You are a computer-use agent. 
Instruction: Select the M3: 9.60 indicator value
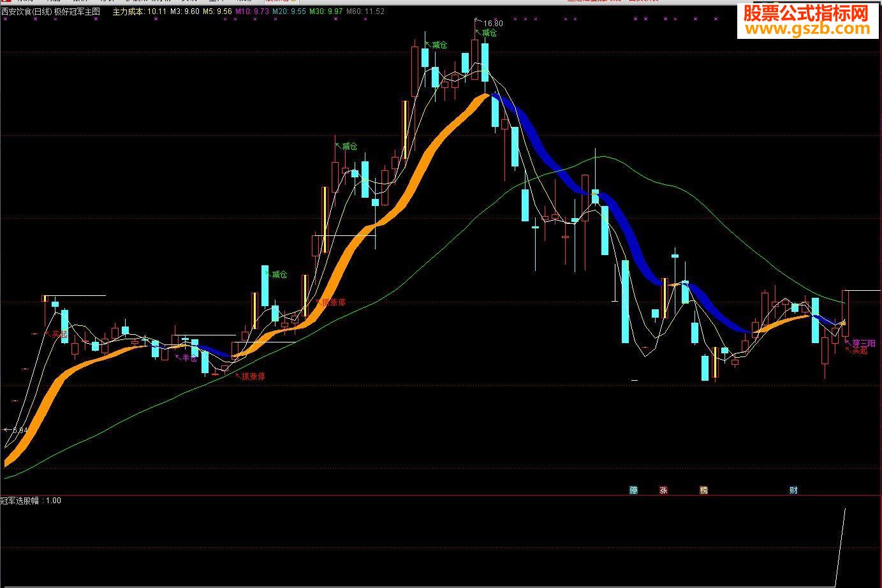point(184,12)
